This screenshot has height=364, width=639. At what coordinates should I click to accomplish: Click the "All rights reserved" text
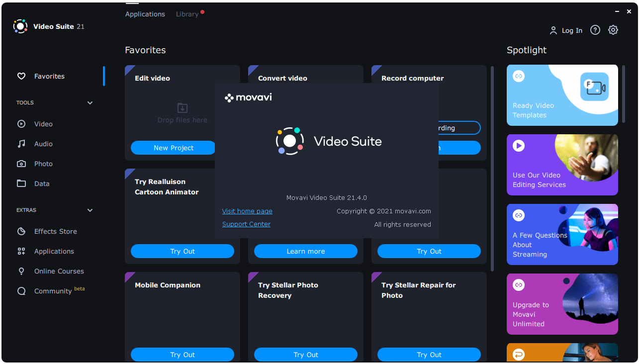(403, 224)
